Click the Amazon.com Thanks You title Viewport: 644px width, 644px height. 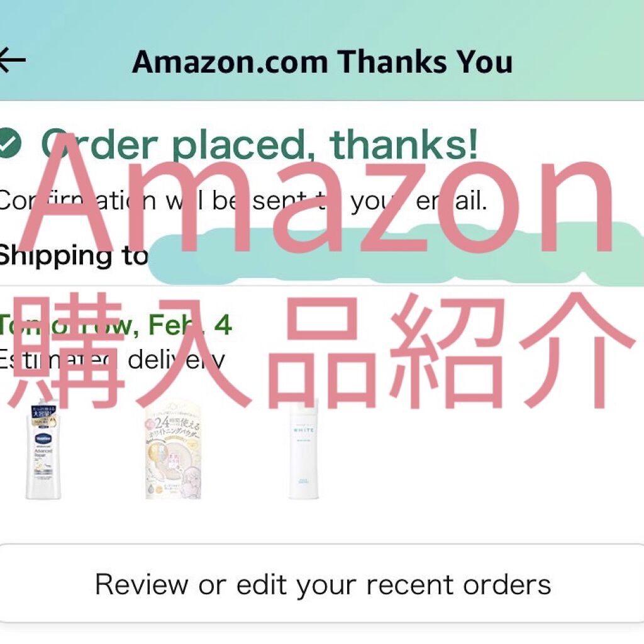pyautogui.click(x=323, y=62)
